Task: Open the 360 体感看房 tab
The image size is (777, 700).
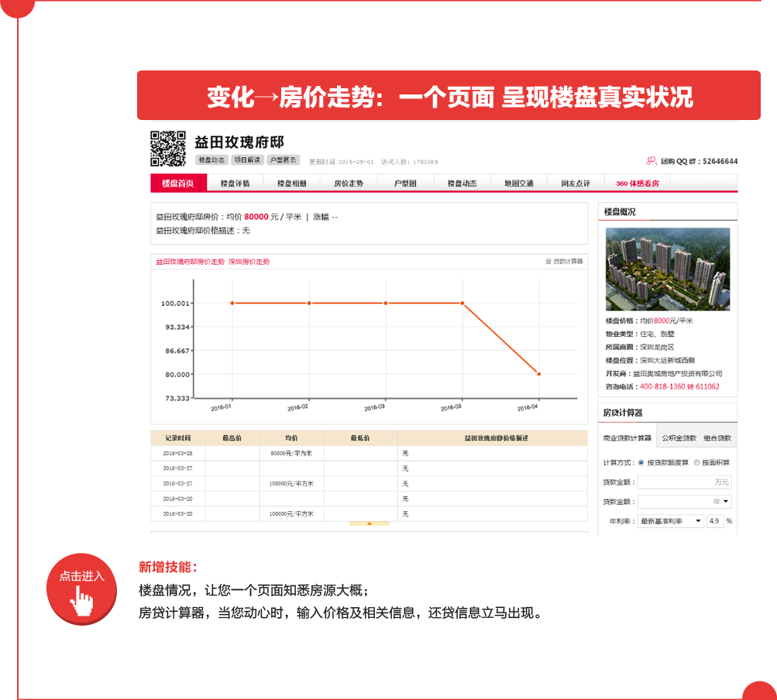Action: coord(638,184)
